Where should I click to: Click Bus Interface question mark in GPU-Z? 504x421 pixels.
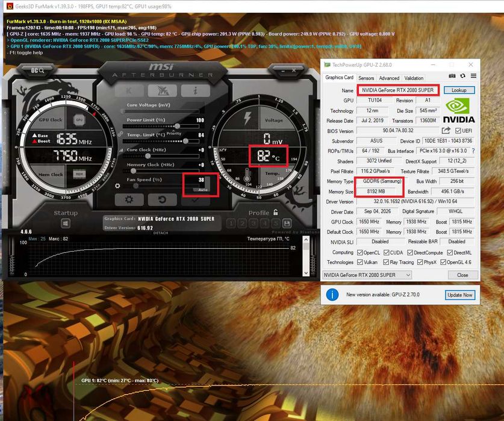click(473, 151)
